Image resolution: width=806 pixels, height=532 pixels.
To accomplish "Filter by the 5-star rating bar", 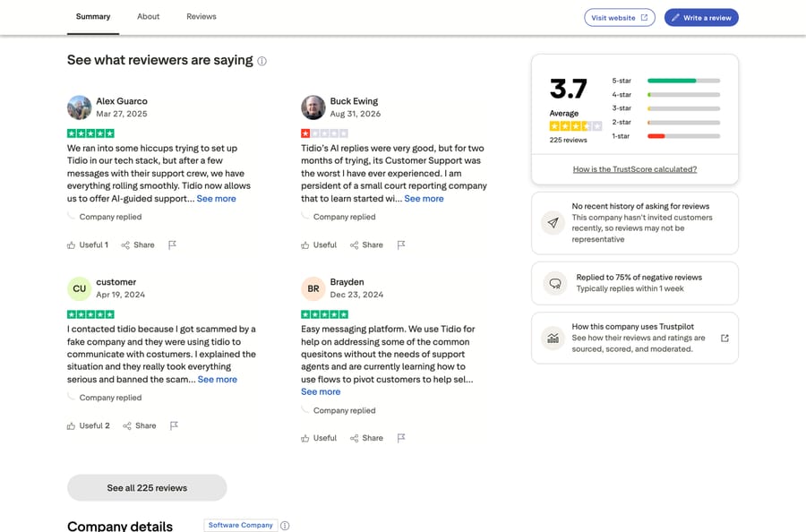I will (665, 81).
